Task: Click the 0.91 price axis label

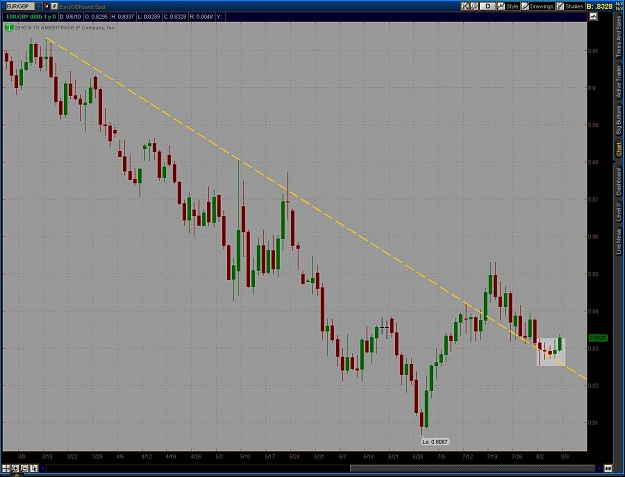Action: pos(593,51)
